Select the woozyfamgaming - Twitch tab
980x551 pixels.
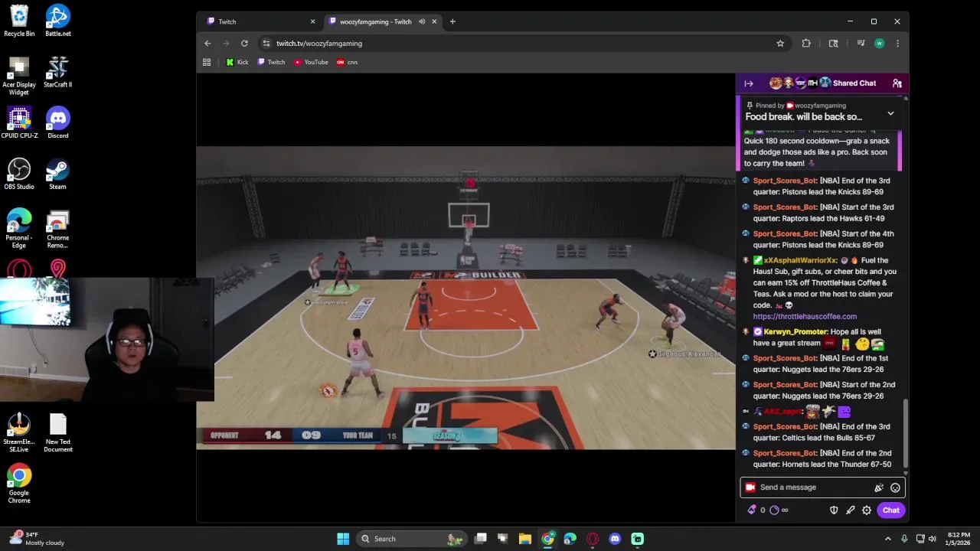coord(381,21)
